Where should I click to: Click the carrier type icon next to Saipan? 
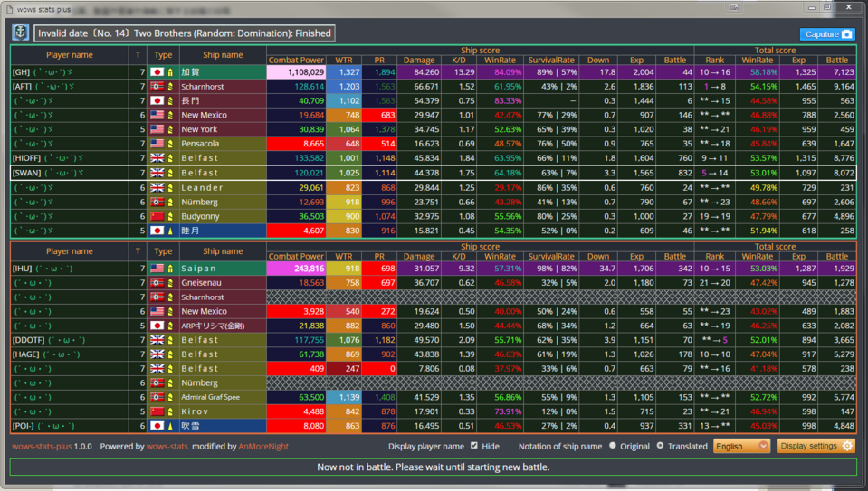tap(170, 269)
